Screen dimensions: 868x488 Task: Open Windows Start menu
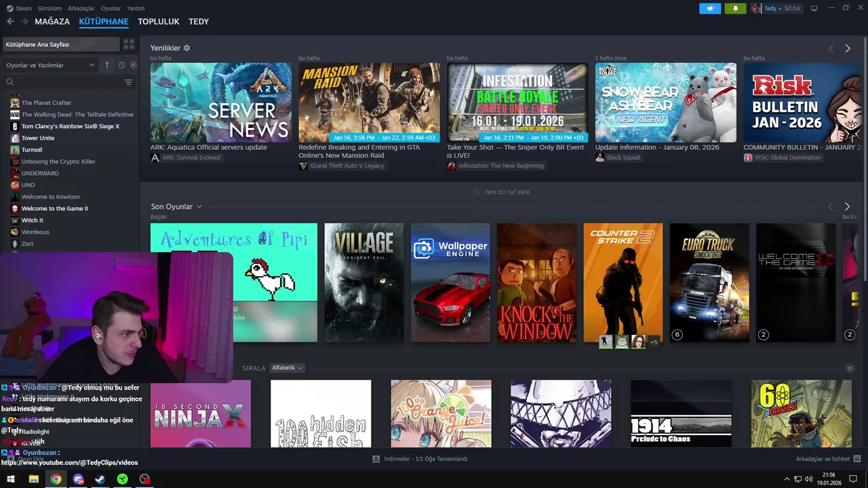pos(11,479)
